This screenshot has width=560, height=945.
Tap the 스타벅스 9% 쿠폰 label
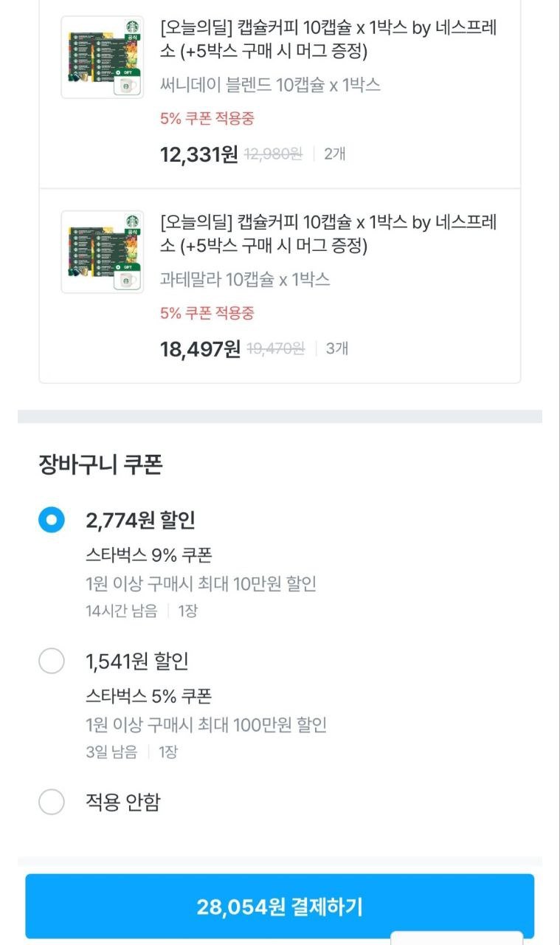(149, 555)
